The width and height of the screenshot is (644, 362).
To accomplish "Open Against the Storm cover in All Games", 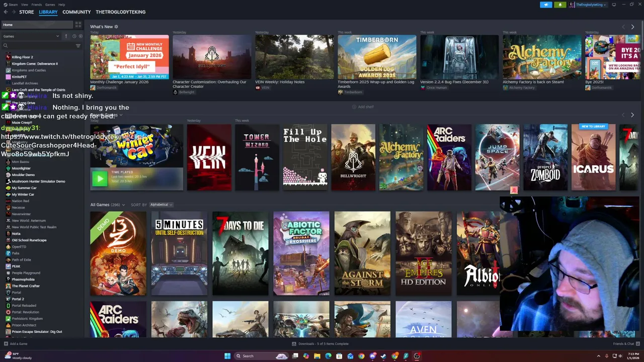I will pos(362,253).
